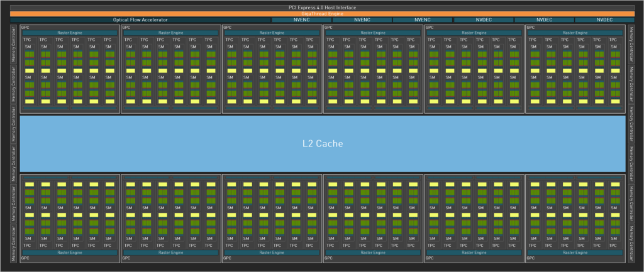Select the orange GigaThread Engine bar
The width and height of the screenshot is (644, 272).
pos(321,13)
